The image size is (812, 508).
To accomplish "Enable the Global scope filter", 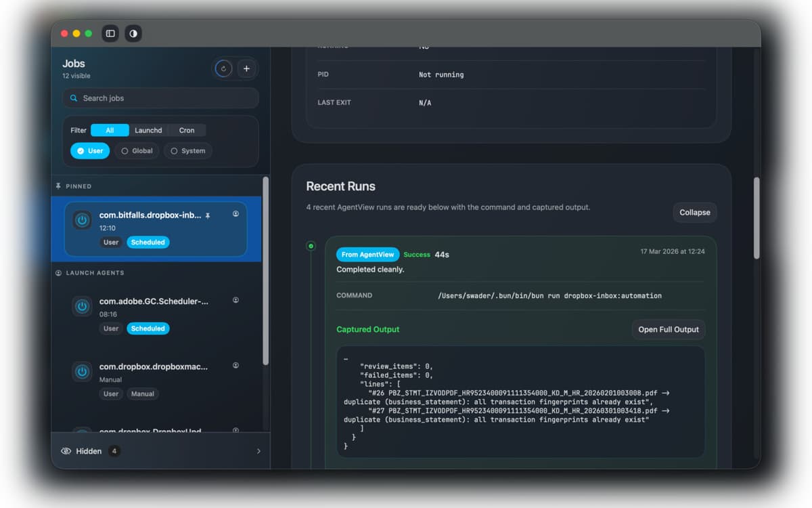I will (137, 151).
